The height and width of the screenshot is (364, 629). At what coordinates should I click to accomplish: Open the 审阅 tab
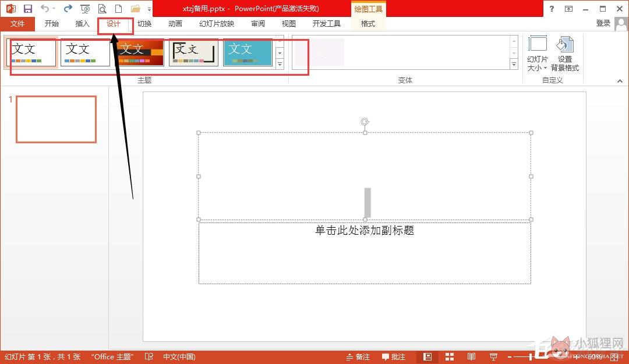[258, 24]
